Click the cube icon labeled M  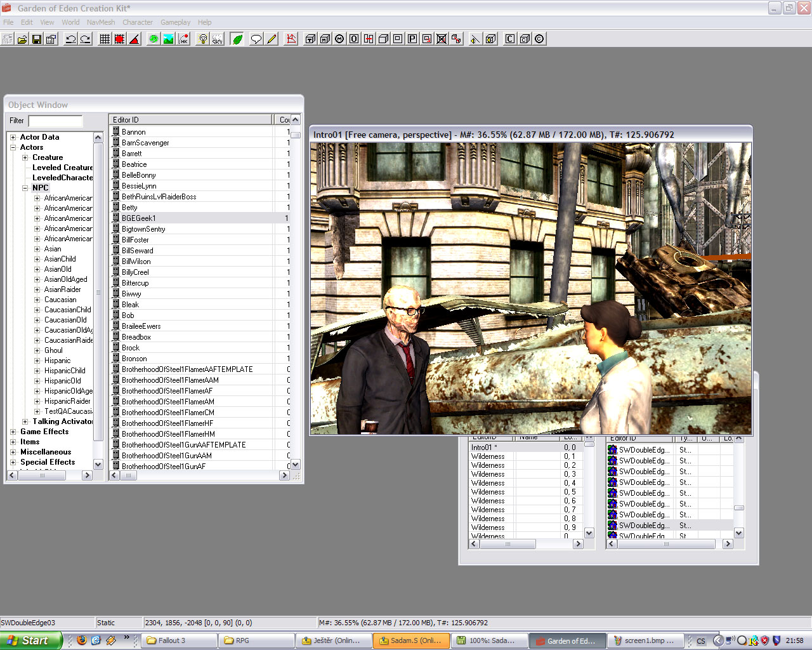click(x=325, y=39)
